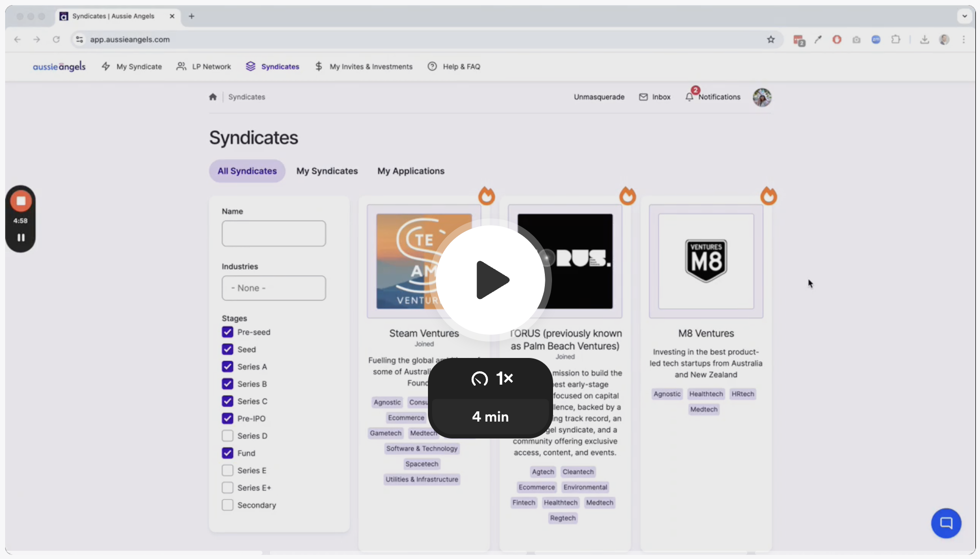Open a new browser tab
This screenshot has height=559, width=980.
[192, 16]
